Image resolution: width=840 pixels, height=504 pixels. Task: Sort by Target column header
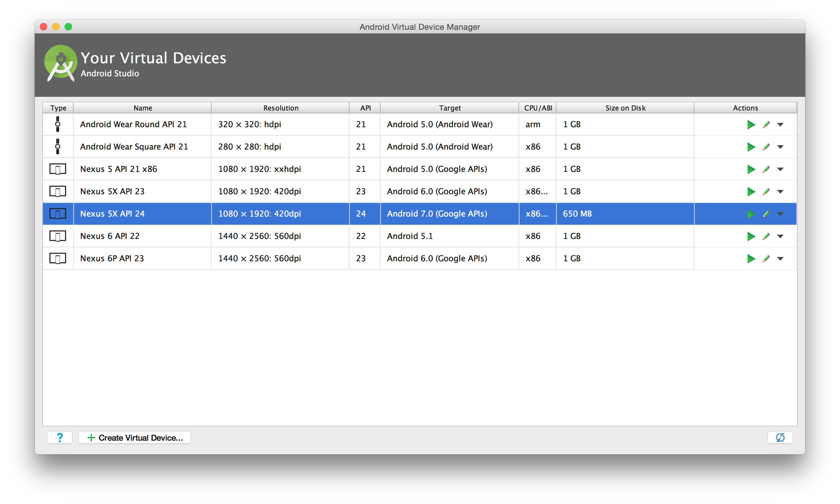[x=450, y=108]
